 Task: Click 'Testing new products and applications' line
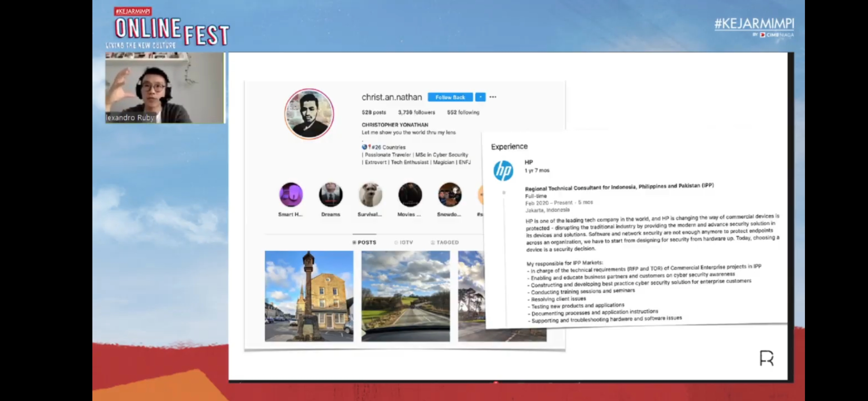tap(576, 306)
